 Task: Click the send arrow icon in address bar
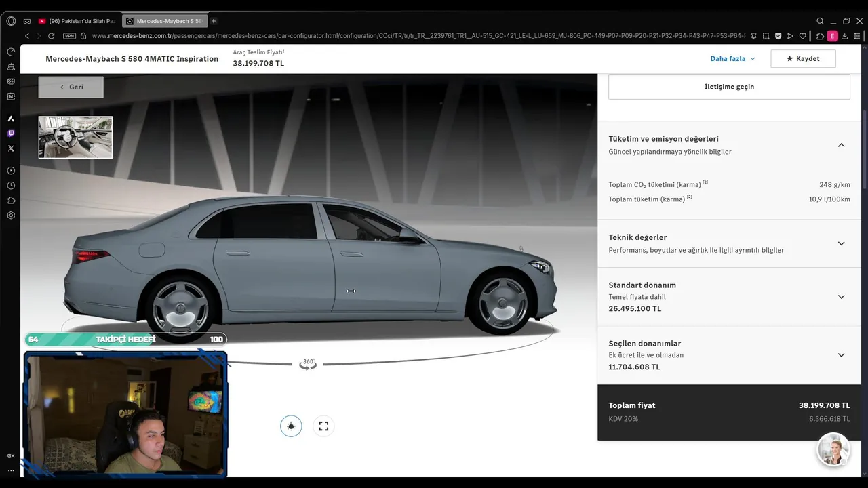pos(790,36)
